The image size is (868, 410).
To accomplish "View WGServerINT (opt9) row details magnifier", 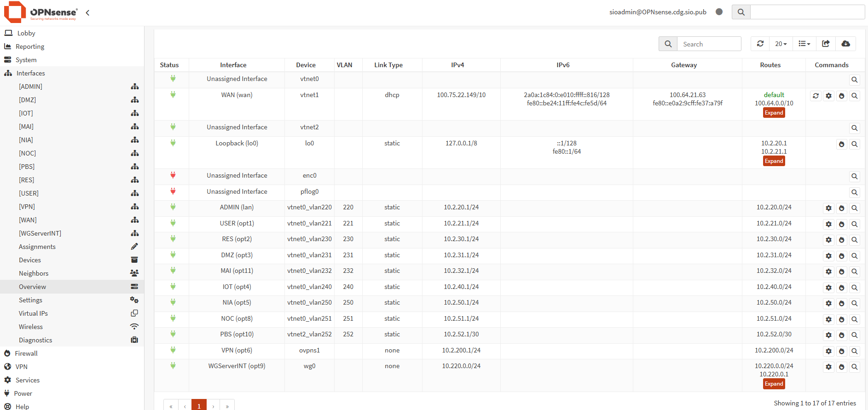I will 854,367.
